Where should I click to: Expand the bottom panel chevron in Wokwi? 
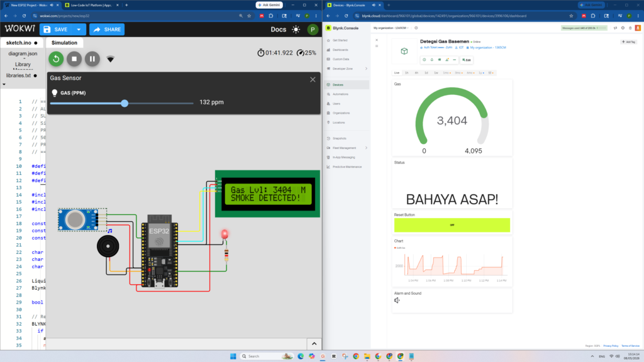coord(314,344)
